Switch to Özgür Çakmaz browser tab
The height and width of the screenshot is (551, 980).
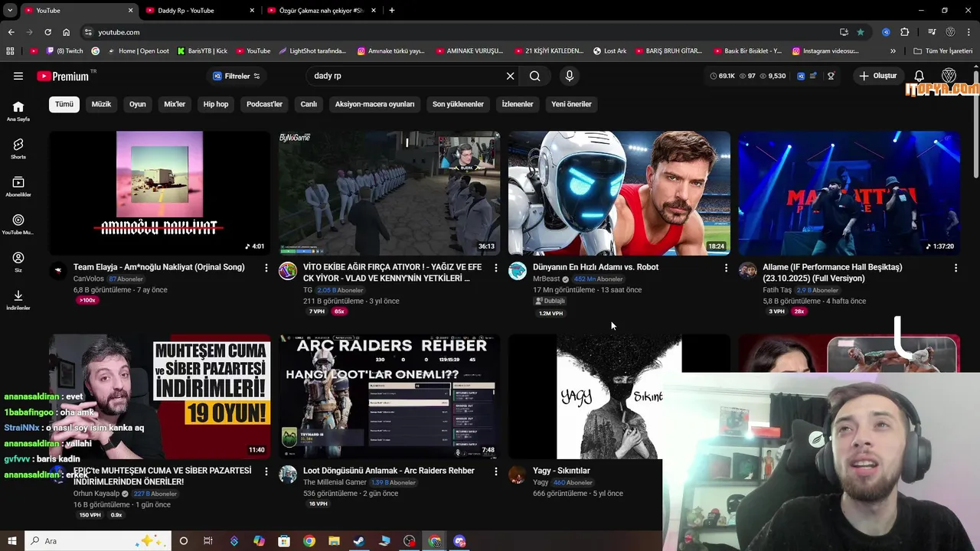pos(321,10)
